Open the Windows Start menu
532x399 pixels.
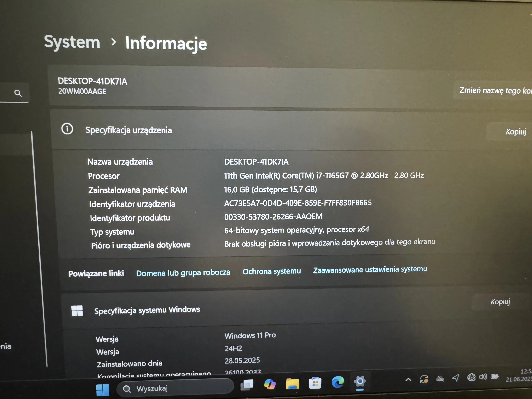[x=103, y=390]
